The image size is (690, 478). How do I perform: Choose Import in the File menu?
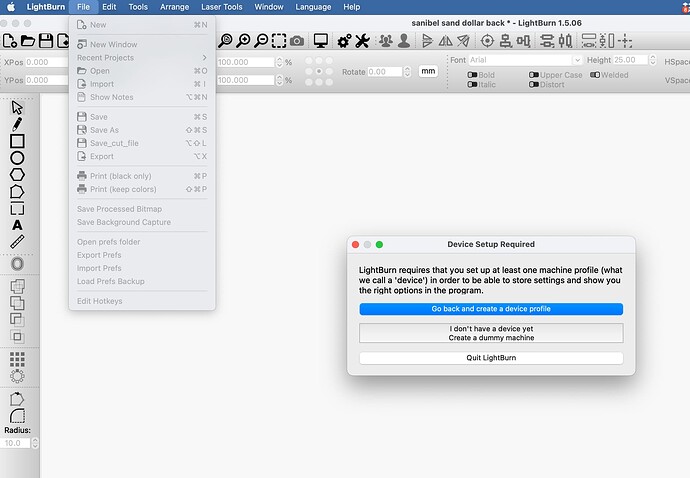click(142, 84)
